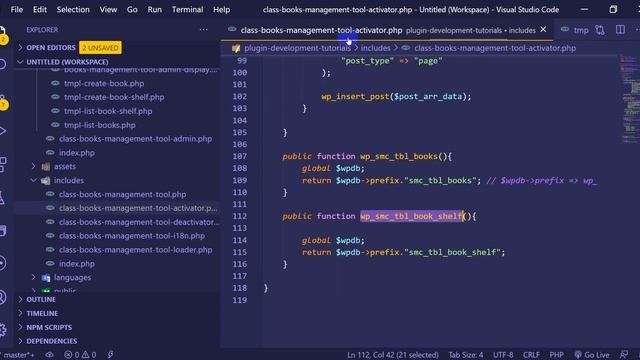This screenshot has width=640, height=360.
Task: Open class-books-management-tool.php file
Action: 122,194
